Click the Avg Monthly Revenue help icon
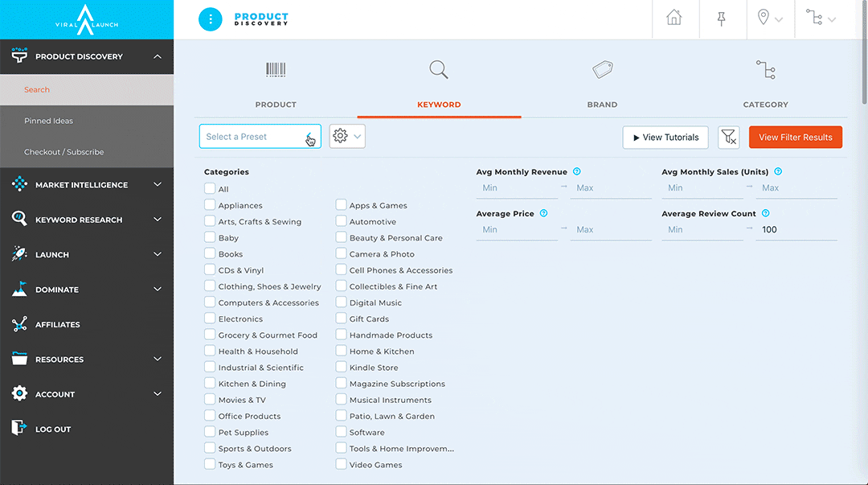868x485 pixels. coord(577,171)
